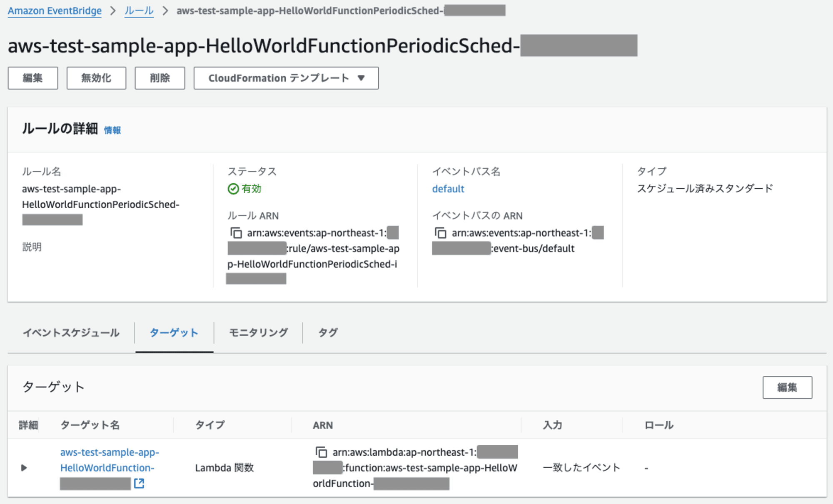This screenshot has height=504, width=833.
Task: Click the 入力 column header
Action: (553, 425)
